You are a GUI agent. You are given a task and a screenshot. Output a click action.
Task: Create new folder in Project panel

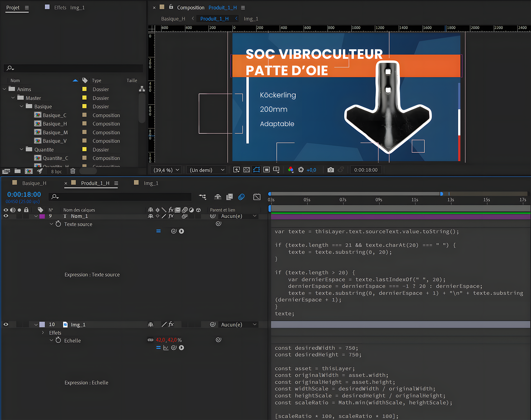pyautogui.click(x=17, y=171)
